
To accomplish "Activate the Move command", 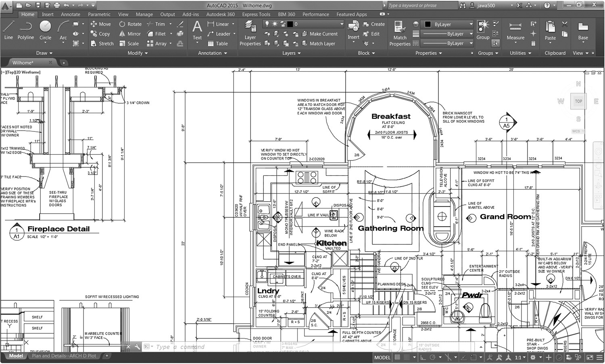I will point(100,24).
